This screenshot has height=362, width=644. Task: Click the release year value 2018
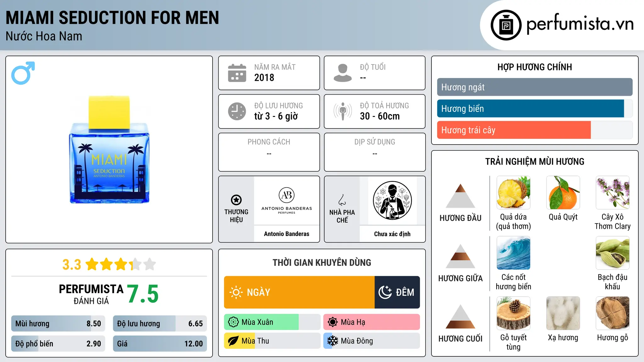[x=264, y=78]
